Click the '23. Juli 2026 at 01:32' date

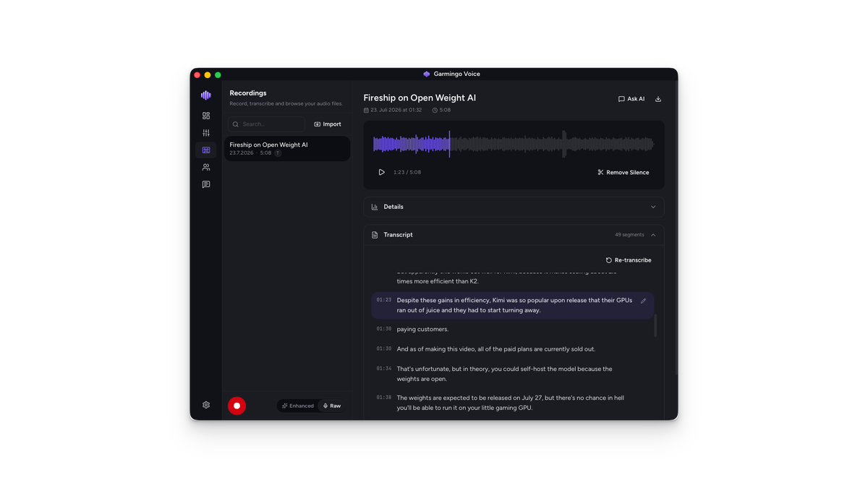pos(396,111)
